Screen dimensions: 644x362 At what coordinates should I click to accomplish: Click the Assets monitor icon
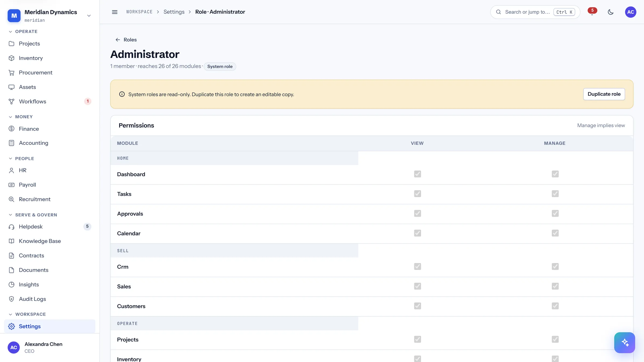[12, 87]
